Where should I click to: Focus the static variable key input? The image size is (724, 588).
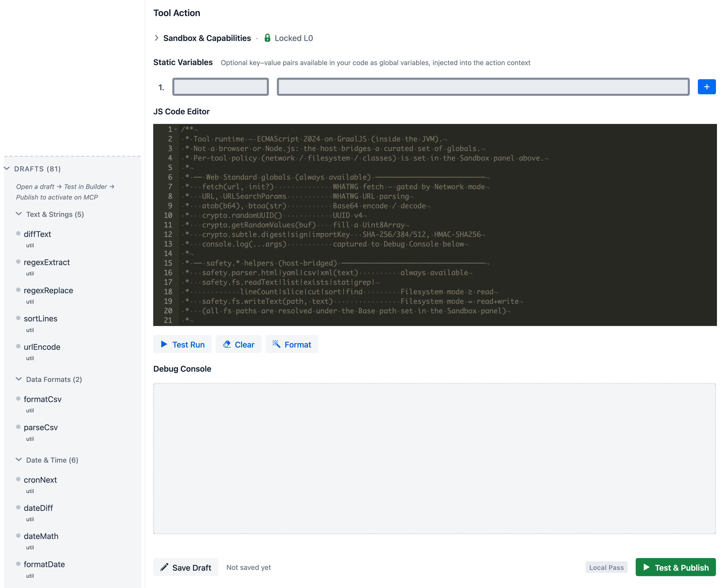pos(220,87)
